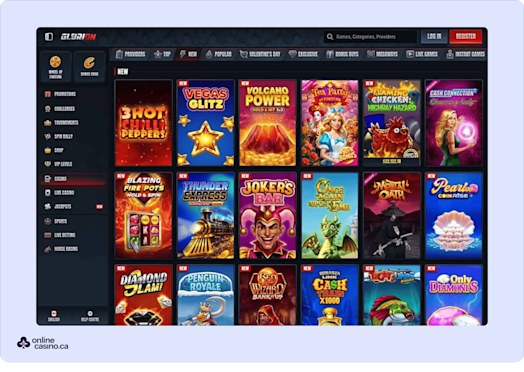The width and height of the screenshot is (524, 372).
Task: Open Shop in the sidebar
Action: [x=74, y=150]
